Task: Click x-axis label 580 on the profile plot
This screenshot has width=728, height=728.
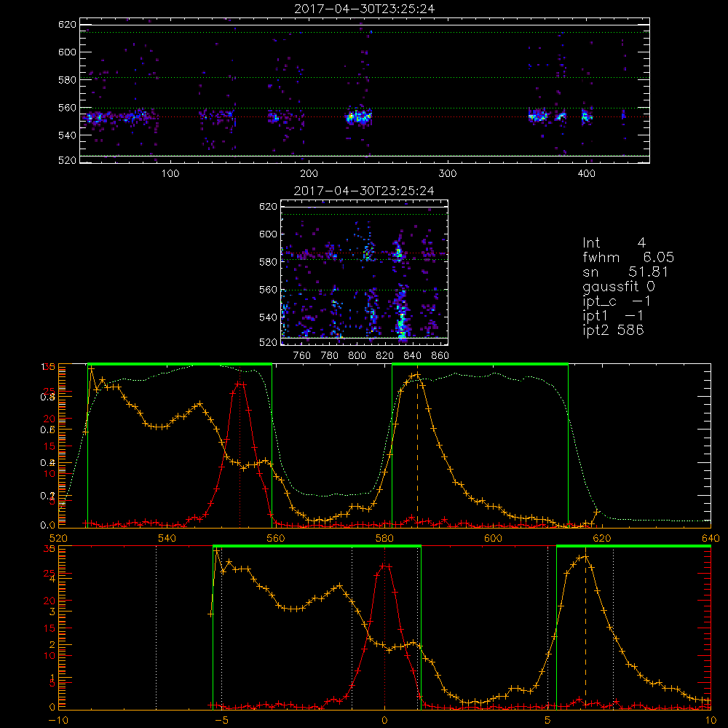Action: click(x=384, y=538)
